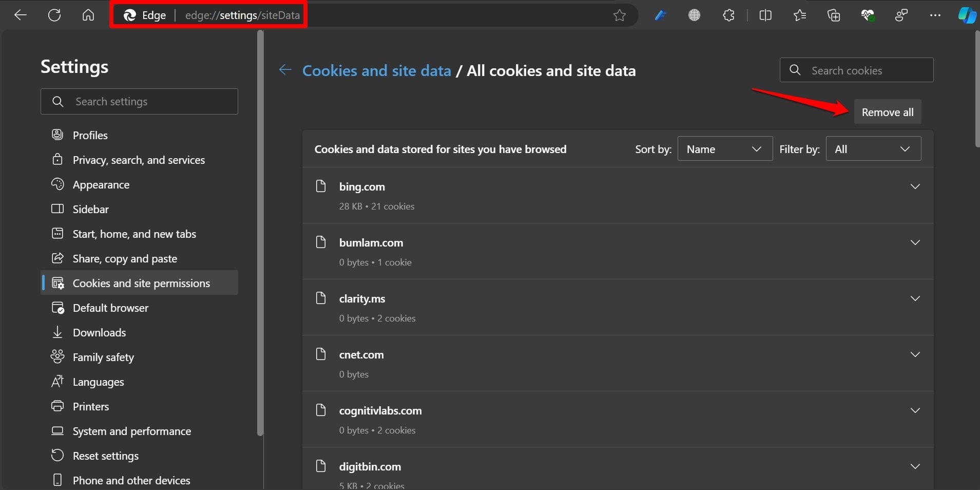Screen dimensions: 980x490
Task: Click the browser back arrow
Action: click(x=21, y=15)
